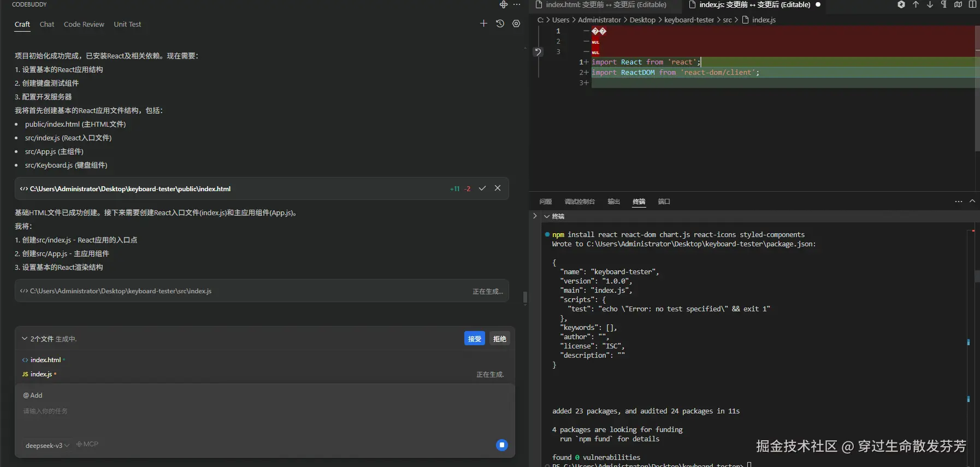The height and width of the screenshot is (467, 980).
Task: Open the 输出 output panel tab
Action: tap(614, 202)
